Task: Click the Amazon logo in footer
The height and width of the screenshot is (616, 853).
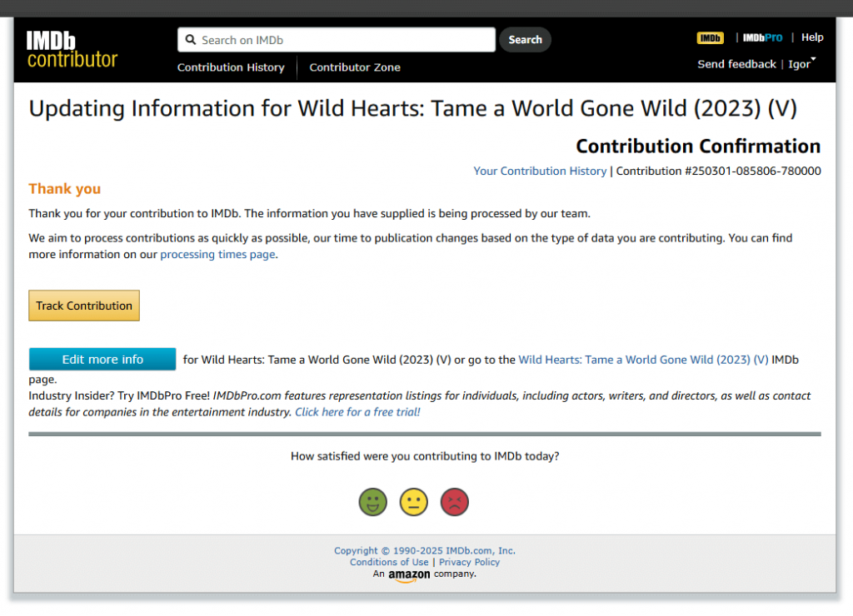Action: click(409, 575)
